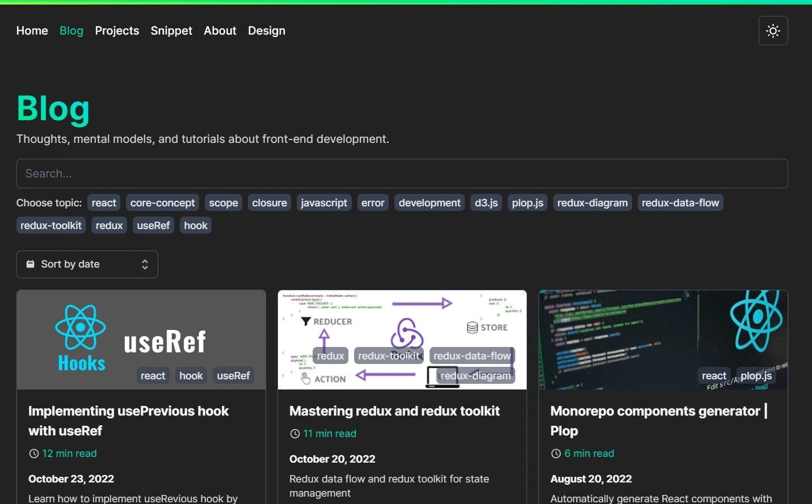The image size is (812, 504).
Task: Open the Design page
Action: pos(267,31)
